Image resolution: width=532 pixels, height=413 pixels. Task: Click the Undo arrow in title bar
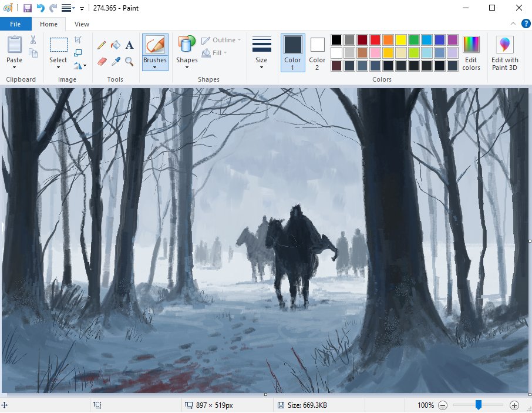[x=41, y=8]
